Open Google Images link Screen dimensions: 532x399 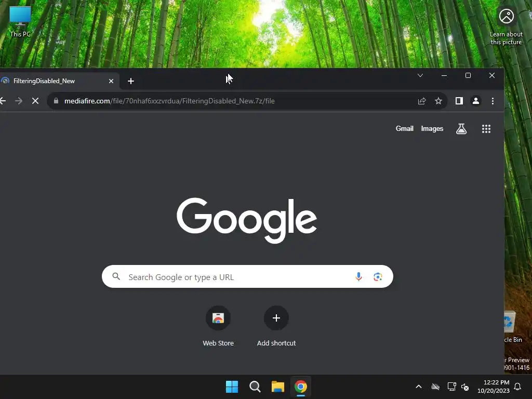(x=432, y=129)
